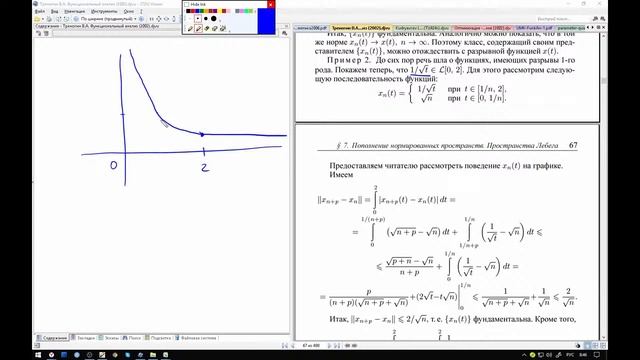Select the largest pen thickness dot
Image resolution: width=640 pixels, height=360 pixels.
(x=213, y=18)
